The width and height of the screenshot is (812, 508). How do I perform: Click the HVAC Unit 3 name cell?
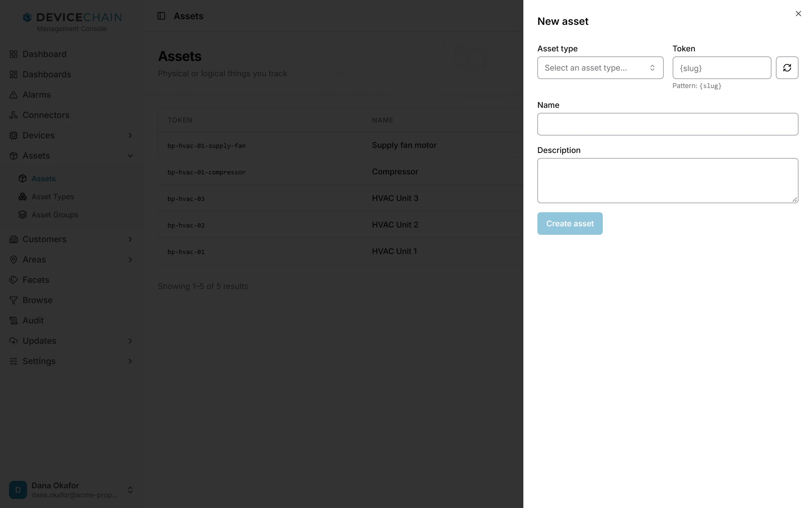pos(395,198)
